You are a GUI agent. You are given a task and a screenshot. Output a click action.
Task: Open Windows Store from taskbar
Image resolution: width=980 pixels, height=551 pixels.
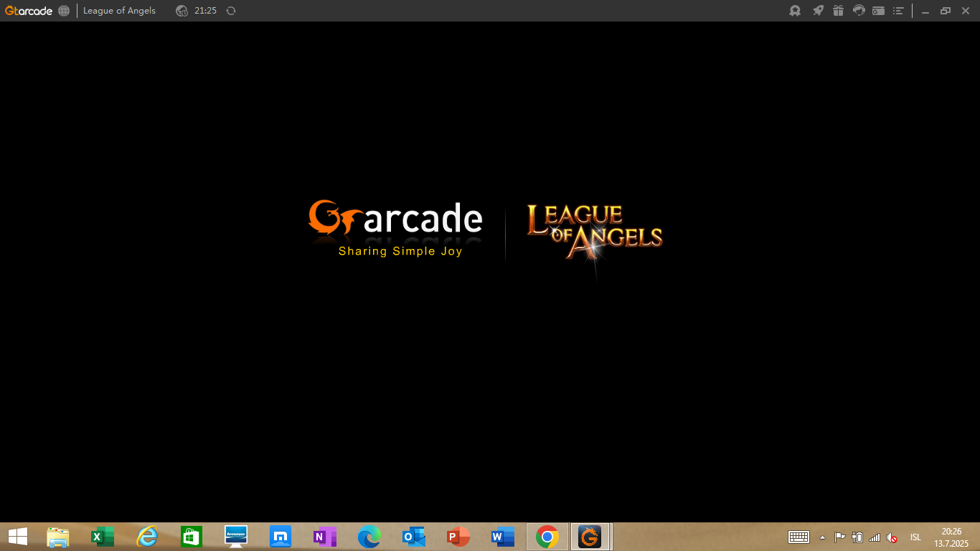pyautogui.click(x=192, y=537)
